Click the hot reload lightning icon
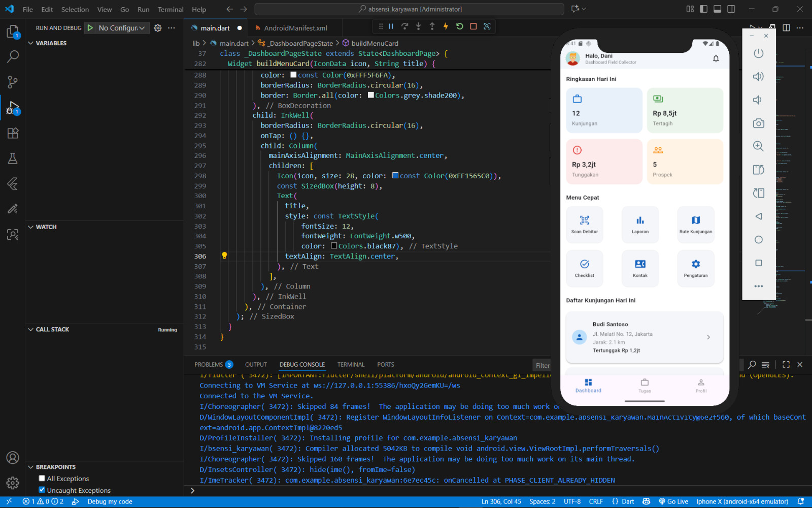The image size is (812, 508). coord(446,26)
